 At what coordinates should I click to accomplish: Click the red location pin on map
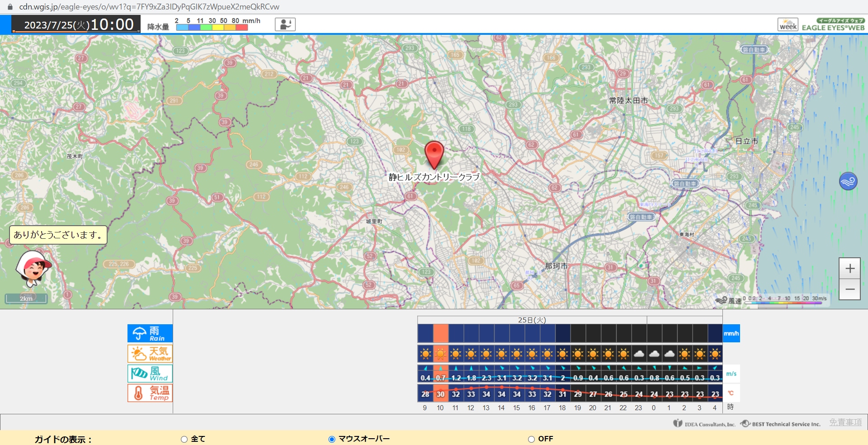(434, 154)
